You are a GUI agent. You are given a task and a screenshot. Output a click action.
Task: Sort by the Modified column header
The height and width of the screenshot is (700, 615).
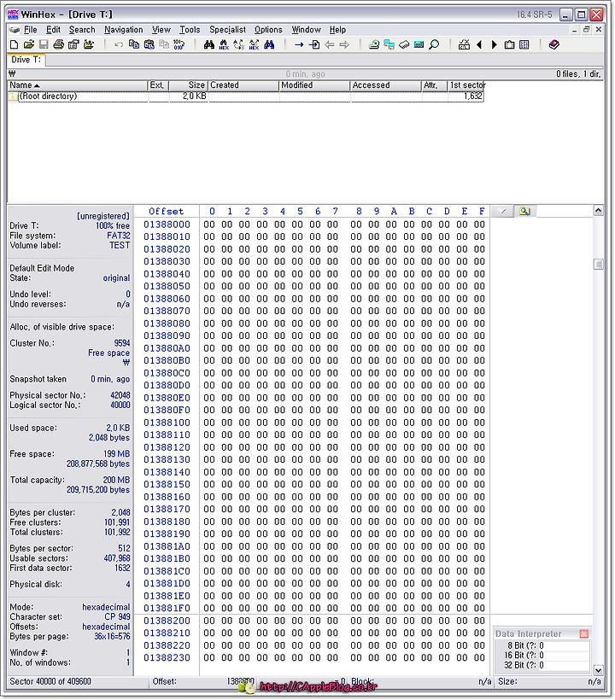(314, 85)
